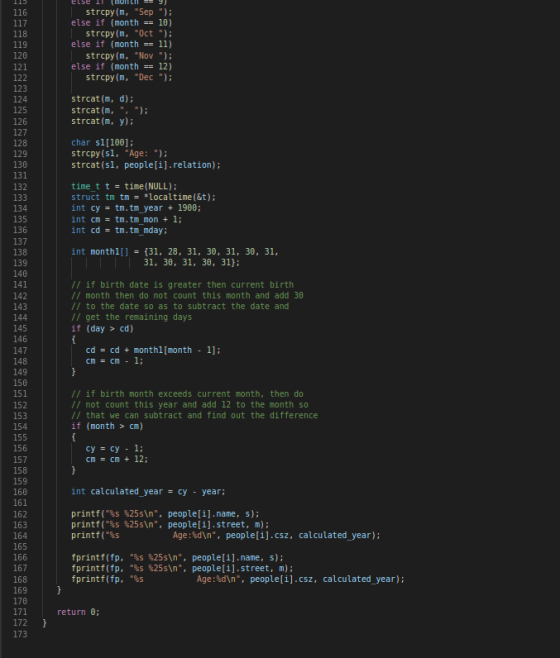Click the "cy = cy - 1;" statement
560x658 pixels.
pos(114,448)
